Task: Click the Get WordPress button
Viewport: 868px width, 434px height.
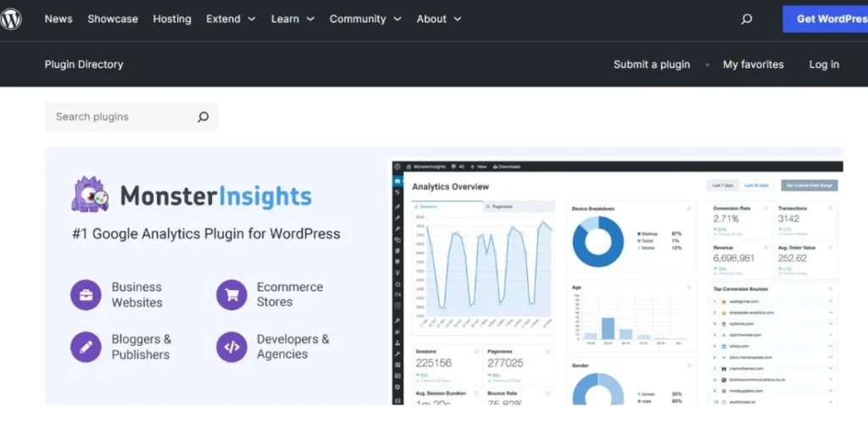Action: tap(826, 19)
